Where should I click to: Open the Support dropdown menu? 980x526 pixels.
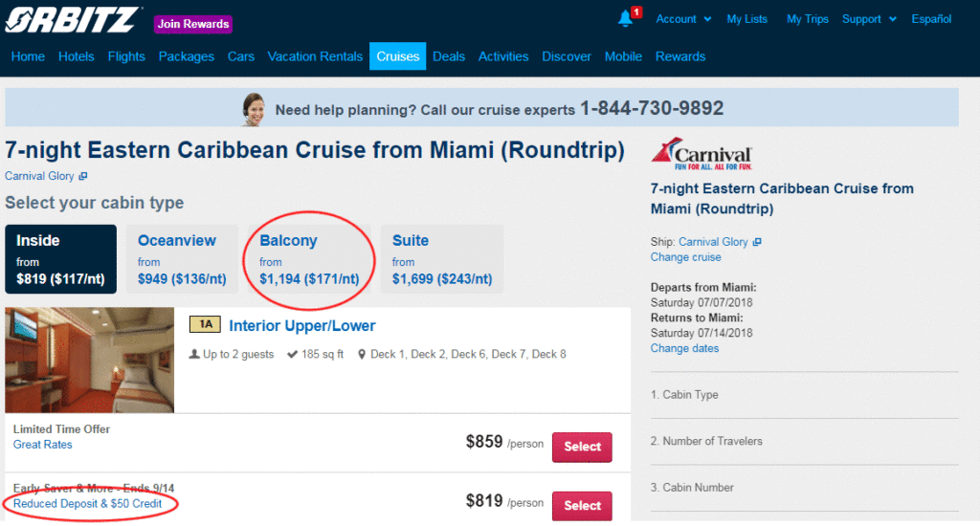pyautogui.click(x=869, y=19)
